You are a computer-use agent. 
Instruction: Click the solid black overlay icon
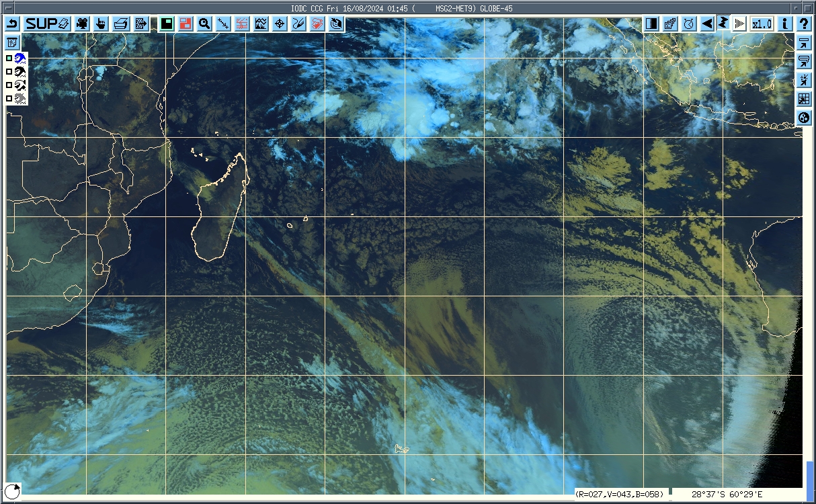[x=20, y=72]
